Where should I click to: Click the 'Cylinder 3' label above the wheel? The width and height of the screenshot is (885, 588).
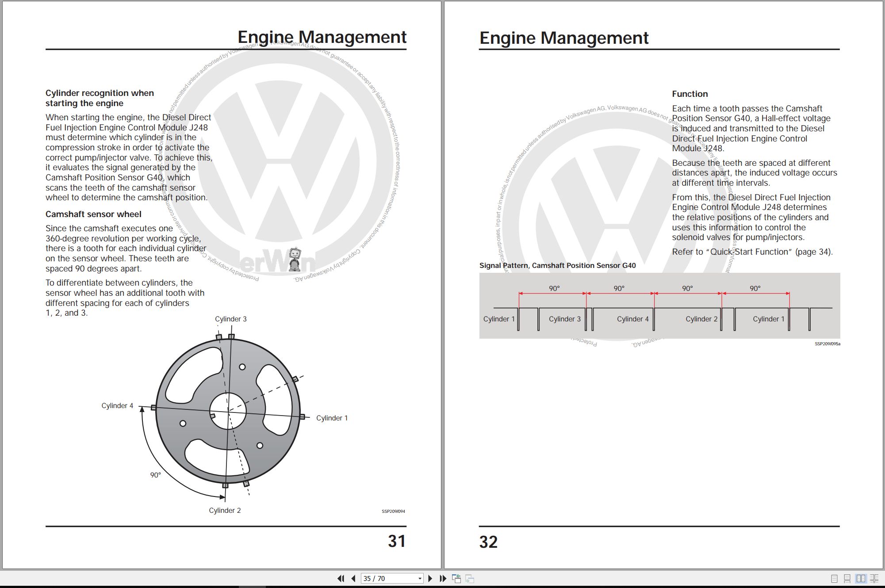[x=230, y=319]
